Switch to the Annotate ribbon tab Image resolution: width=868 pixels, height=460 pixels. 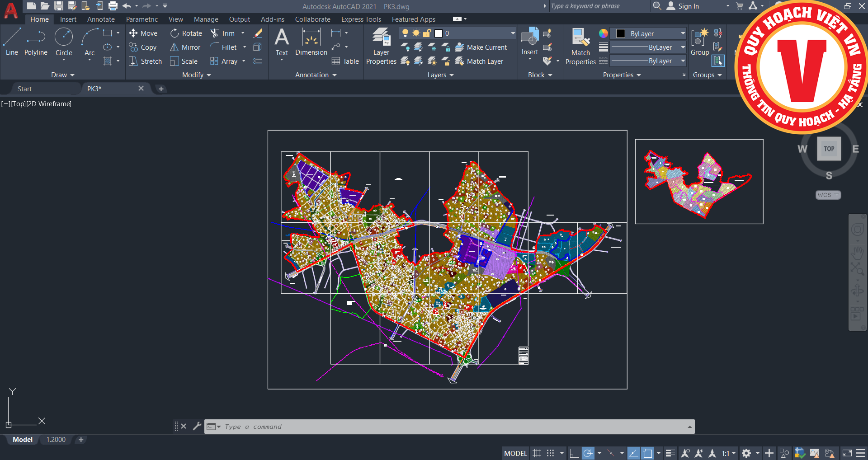click(x=101, y=19)
